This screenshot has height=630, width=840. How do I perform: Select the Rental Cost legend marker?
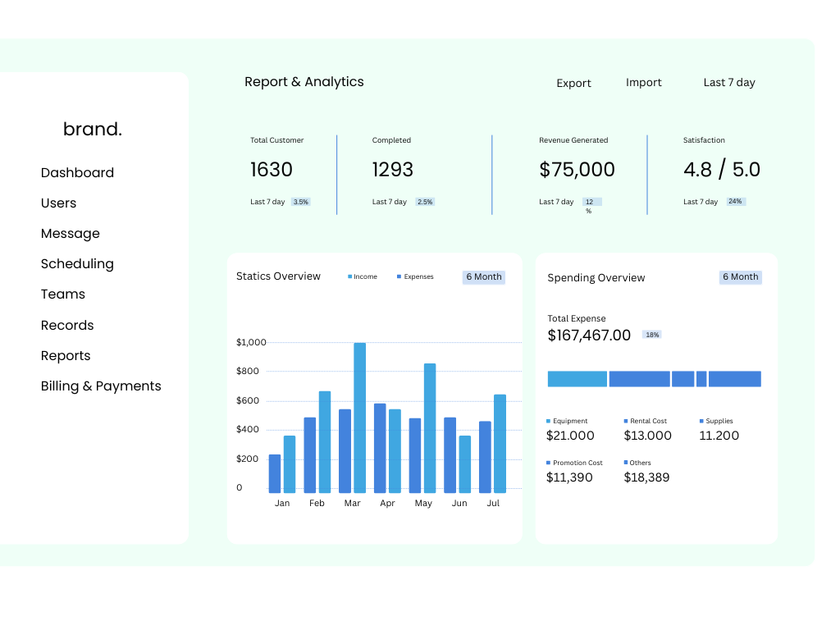(626, 422)
